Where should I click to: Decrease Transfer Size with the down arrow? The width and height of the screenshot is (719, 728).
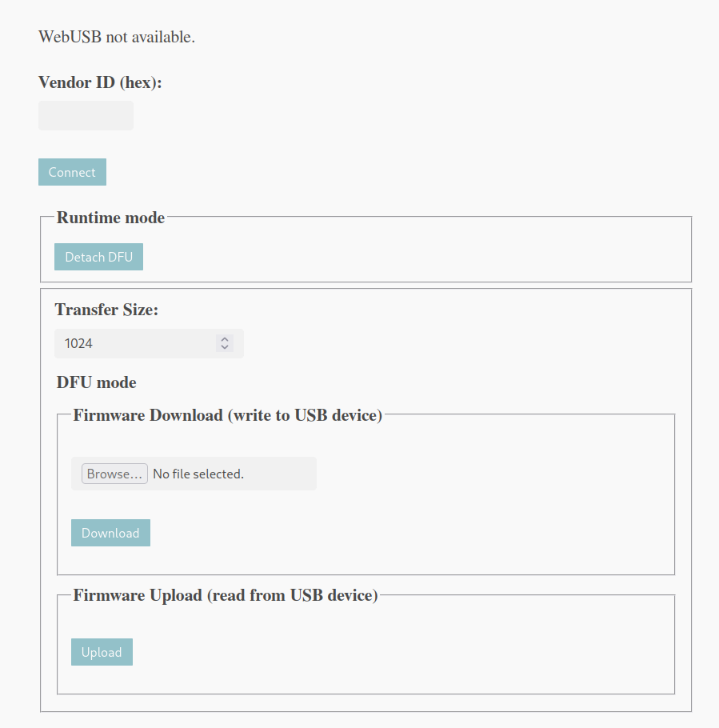(225, 347)
